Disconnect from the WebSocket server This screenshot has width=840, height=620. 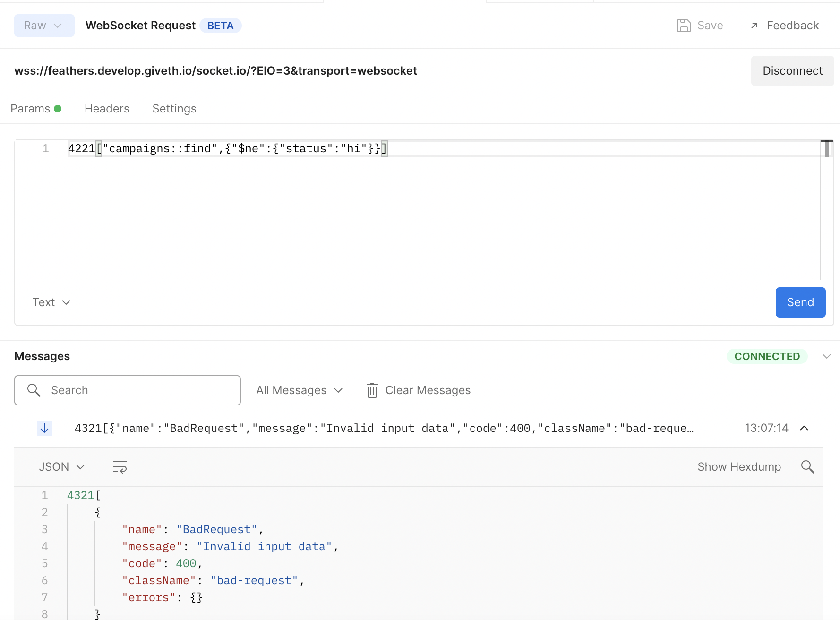tap(792, 71)
